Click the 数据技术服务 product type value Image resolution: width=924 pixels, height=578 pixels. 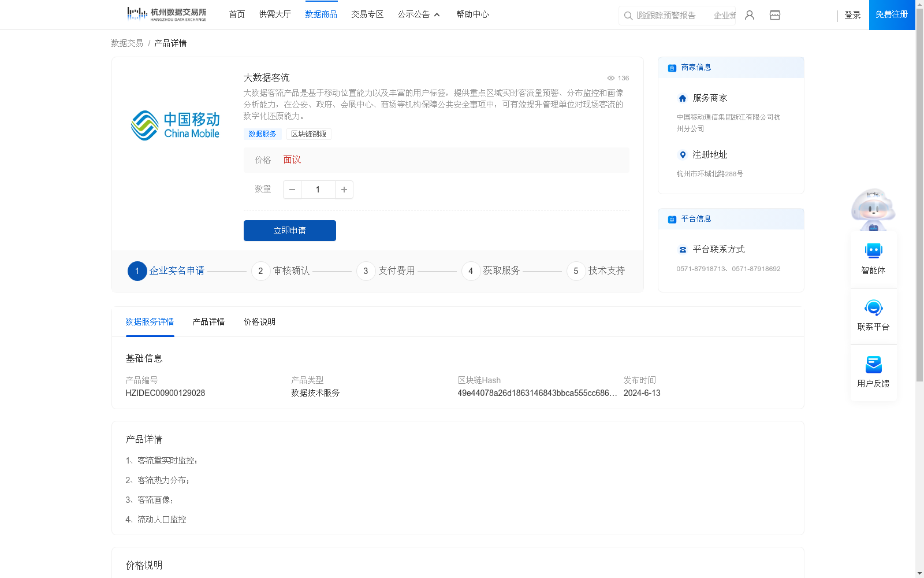pyautogui.click(x=315, y=393)
